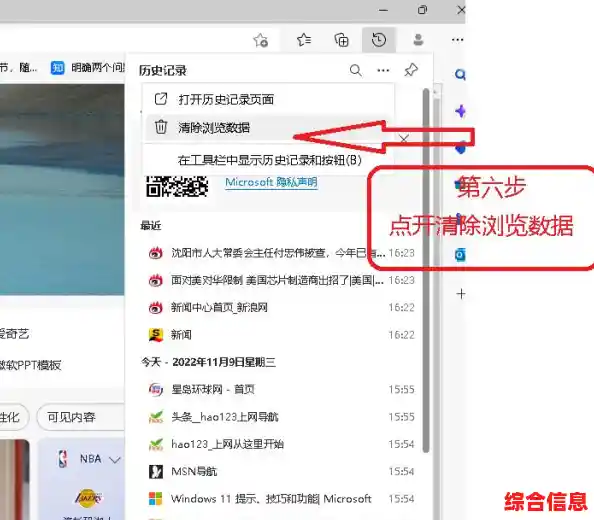594x520 pixels.
Task: Open history entry 面对美对华限制 美国芯片制造商出招了
Action: click(281, 280)
